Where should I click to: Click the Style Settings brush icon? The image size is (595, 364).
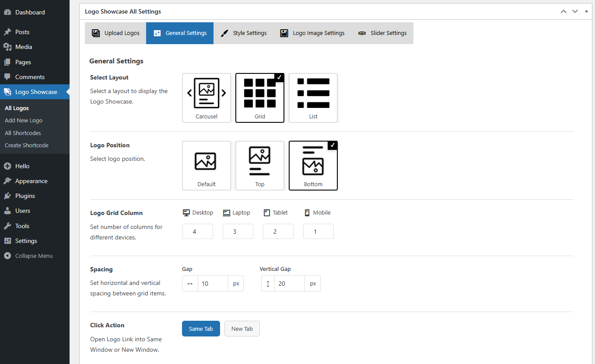click(x=224, y=33)
